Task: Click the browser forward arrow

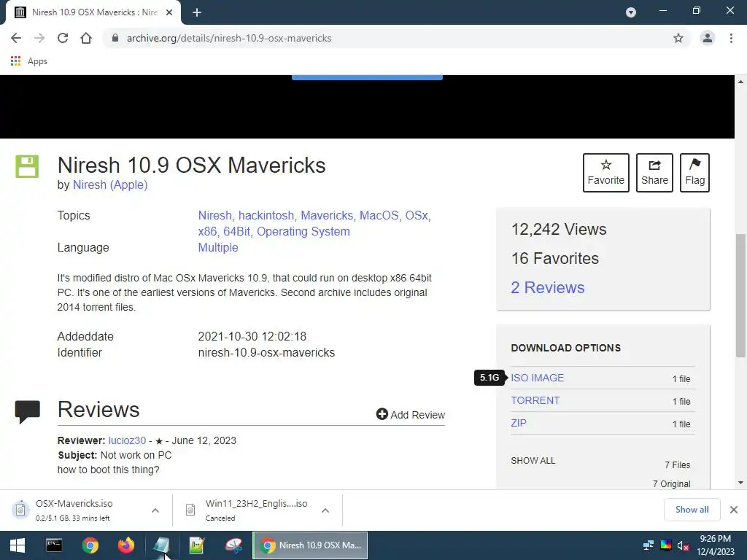Action: 39,38
